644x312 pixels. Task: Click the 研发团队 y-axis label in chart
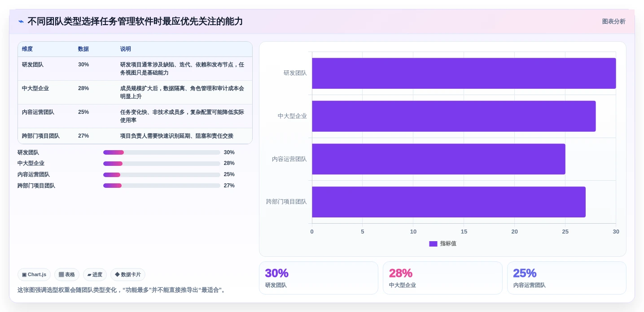pos(295,73)
